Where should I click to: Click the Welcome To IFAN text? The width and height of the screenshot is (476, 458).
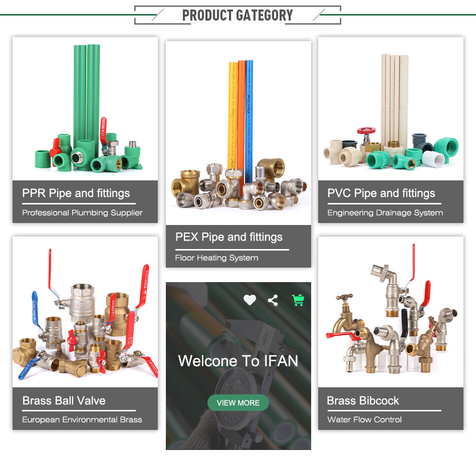[239, 361]
